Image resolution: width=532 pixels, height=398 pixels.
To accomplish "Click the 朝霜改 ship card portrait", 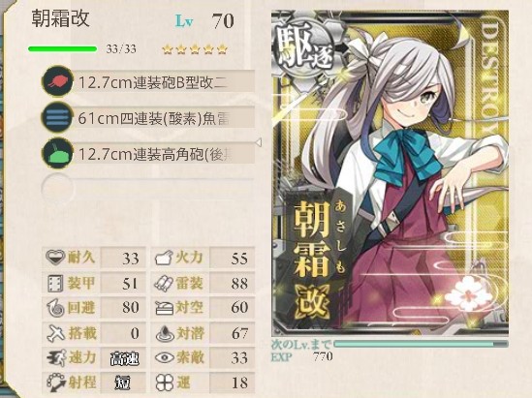I will point(390,172).
